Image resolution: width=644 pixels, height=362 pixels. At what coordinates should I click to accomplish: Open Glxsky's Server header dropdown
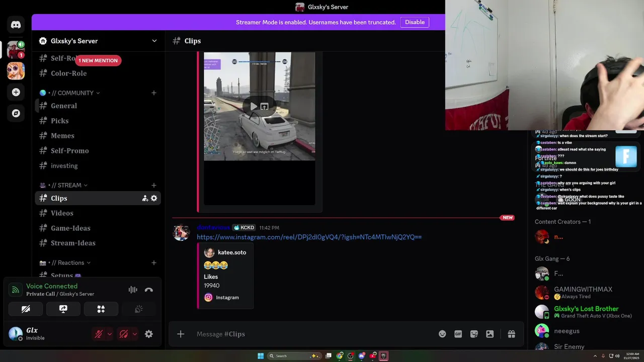154,41
